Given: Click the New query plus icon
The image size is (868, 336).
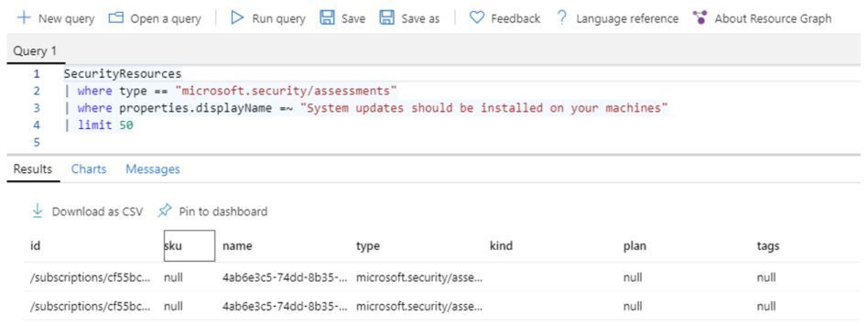Looking at the screenshot, I should click(x=23, y=17).
